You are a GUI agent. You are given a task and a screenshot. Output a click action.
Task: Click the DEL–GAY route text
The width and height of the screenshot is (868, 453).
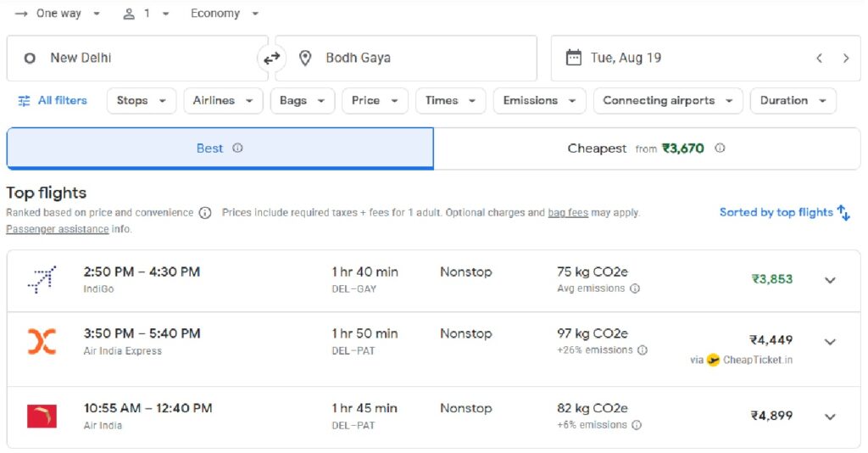pyautogui.click(x=353, y=289)
